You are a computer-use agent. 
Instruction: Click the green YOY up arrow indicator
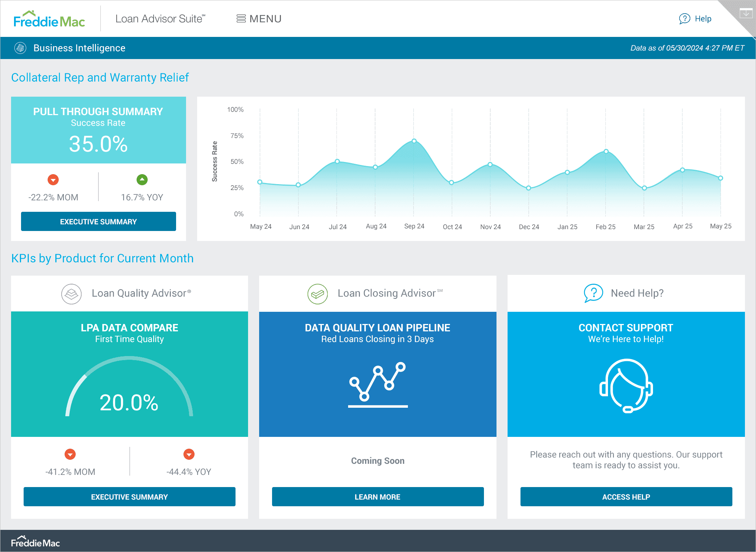[x=142, y=180]
